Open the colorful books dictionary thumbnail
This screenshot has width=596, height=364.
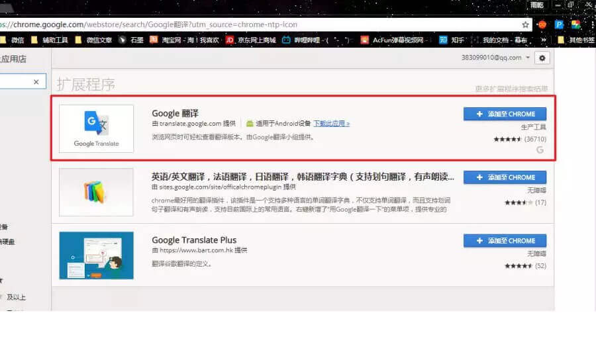click(96, 193)
